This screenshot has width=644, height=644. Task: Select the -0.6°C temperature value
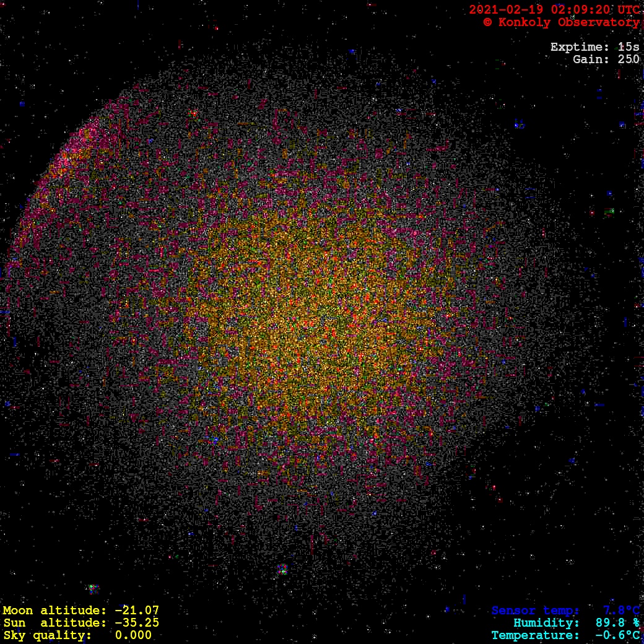point(617,635)
